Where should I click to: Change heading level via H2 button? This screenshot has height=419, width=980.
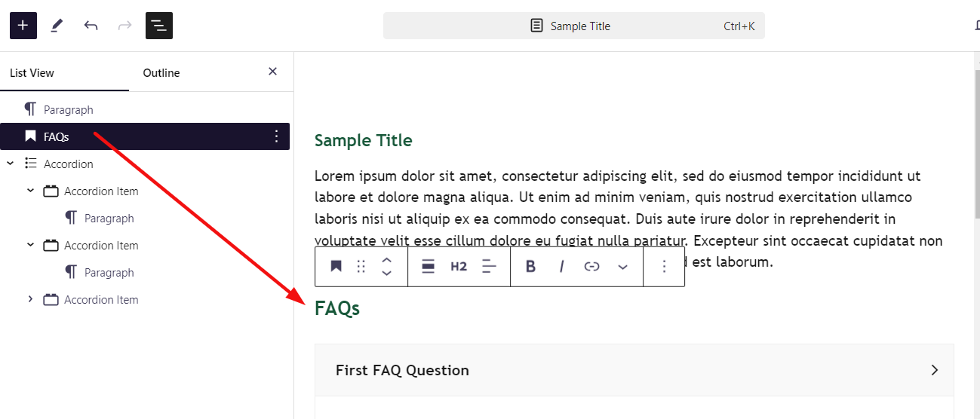[459, 266]
